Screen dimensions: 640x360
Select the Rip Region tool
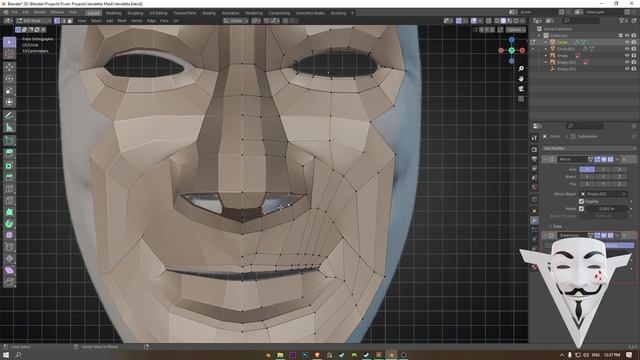pos(9,282)
